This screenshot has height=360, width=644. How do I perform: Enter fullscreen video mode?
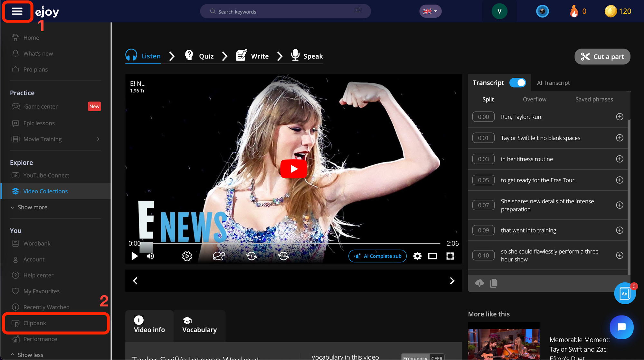pyautogui.click(x=450, y=256)
